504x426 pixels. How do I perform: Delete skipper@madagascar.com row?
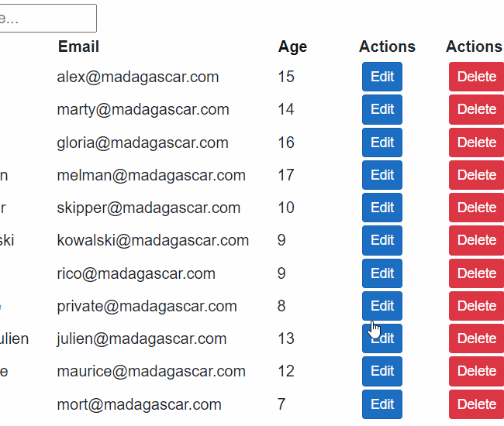(x=476, y=208)
